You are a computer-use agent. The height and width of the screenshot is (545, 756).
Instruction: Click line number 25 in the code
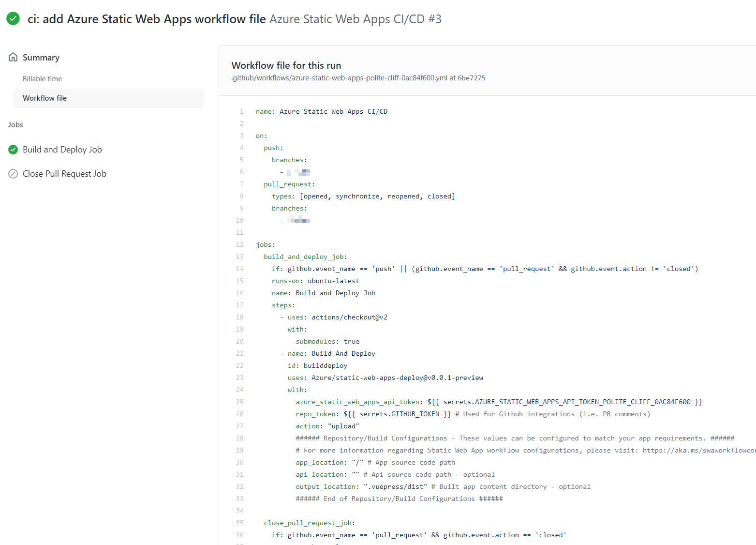pyautogui.click(x=240, y=402)
